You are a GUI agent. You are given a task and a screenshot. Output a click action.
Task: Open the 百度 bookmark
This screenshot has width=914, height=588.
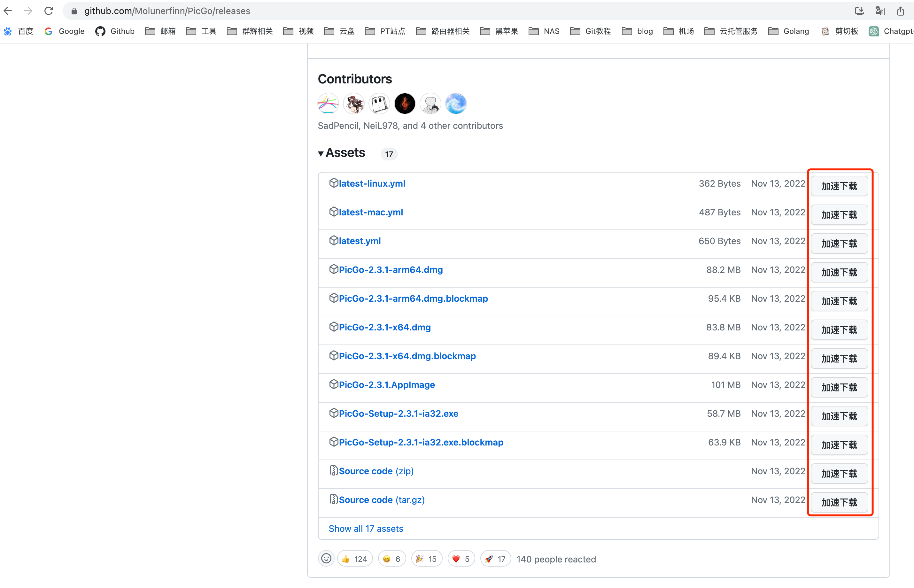pyautogui.click(x=18, y=31)
